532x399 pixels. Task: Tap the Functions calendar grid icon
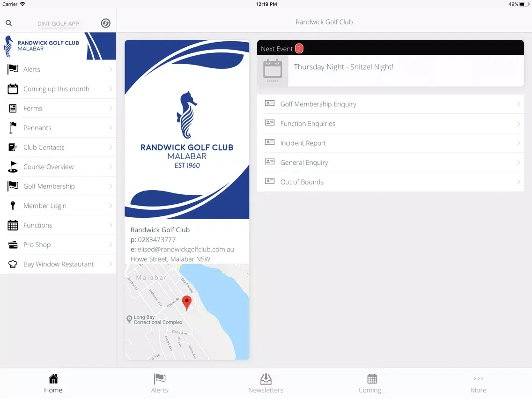coord(13,225)
